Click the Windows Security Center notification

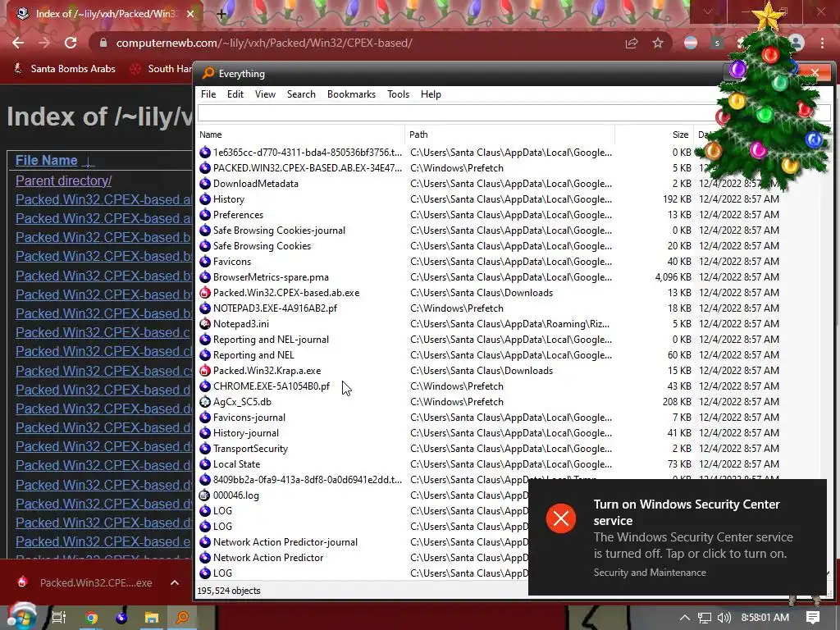pyautogui.click(x=677, y=537)
